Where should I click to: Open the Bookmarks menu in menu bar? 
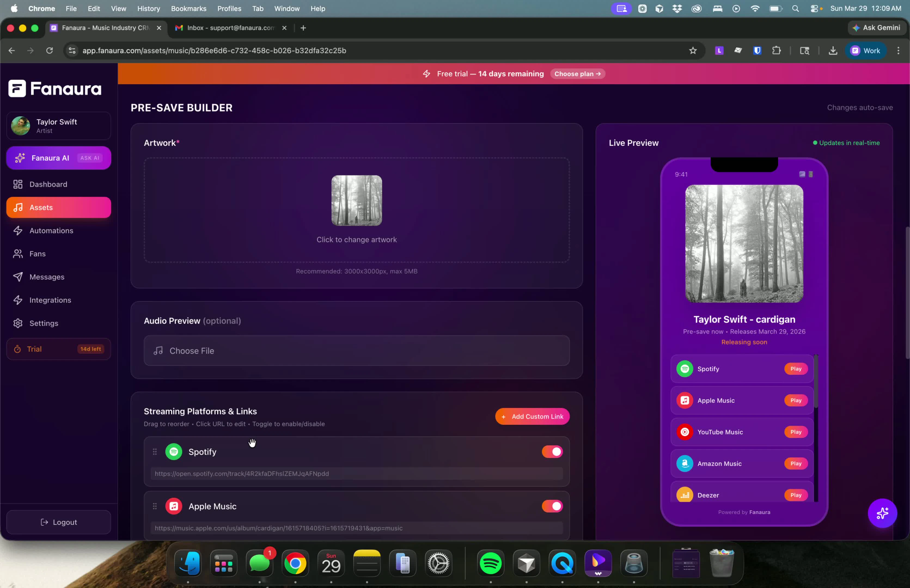[x=189, y=8]
